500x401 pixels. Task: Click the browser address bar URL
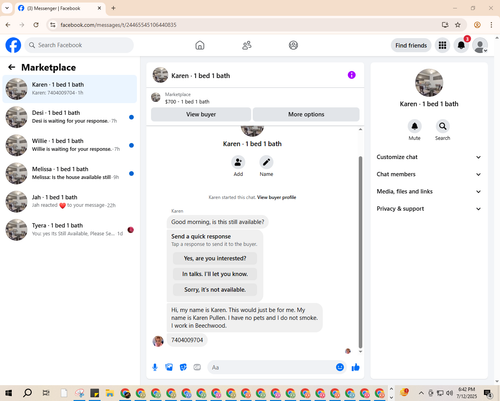(118, 25)
